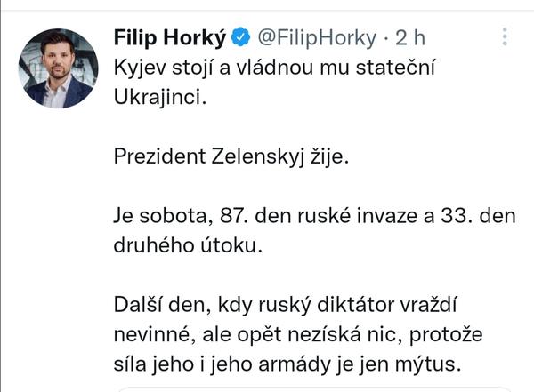The image size is (534, 392).
Task: Open the three-dot more options menu
Action: click(505, 37)
